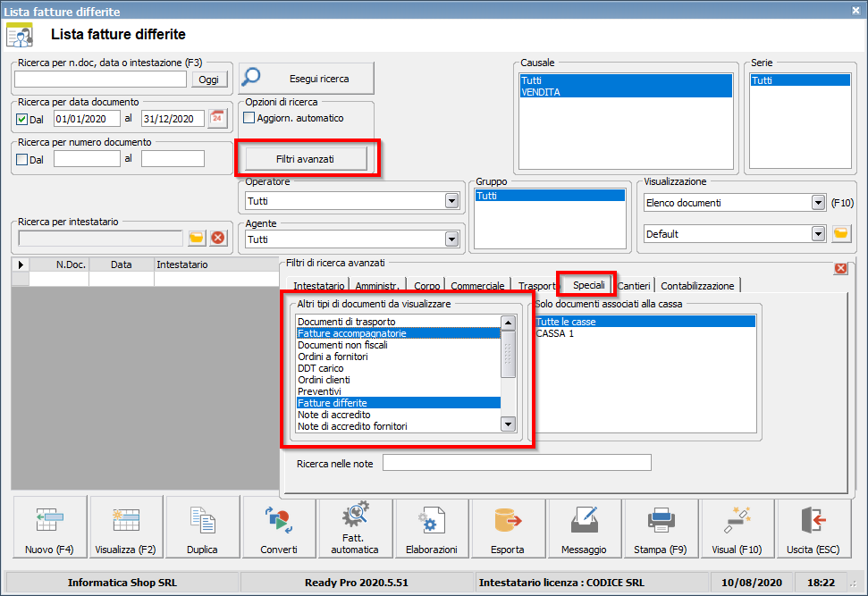Click the end date field 31/12/2020
The width and height of the screenshot is (868, 596).
click(x=173, y=119)
